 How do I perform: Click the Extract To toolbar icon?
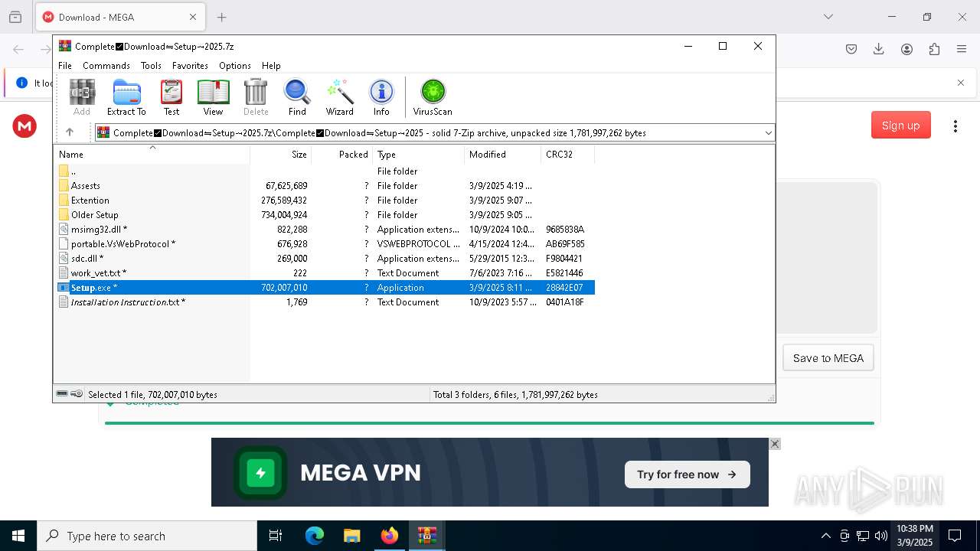coord(126,97)
